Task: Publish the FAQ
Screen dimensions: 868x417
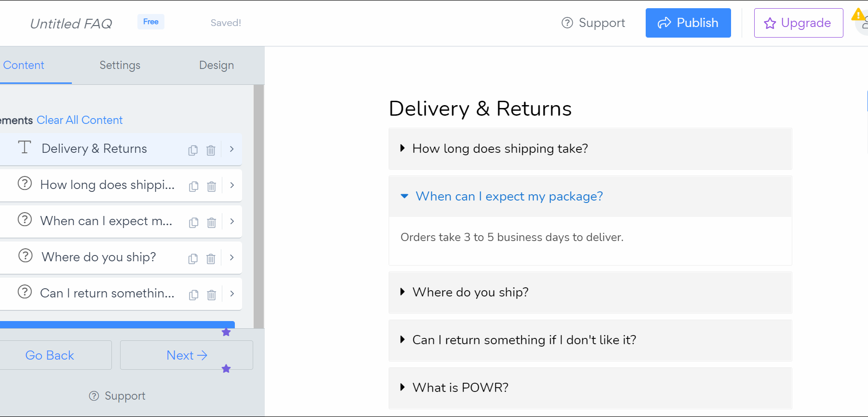Action: coord(688,23)
